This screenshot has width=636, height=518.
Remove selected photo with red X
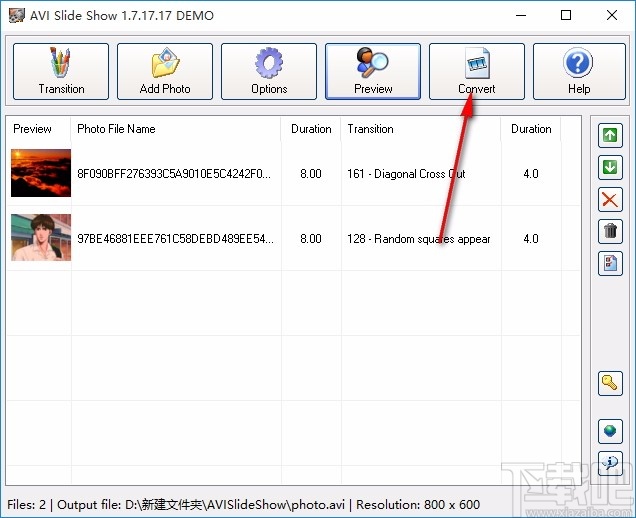coord(610,199)
